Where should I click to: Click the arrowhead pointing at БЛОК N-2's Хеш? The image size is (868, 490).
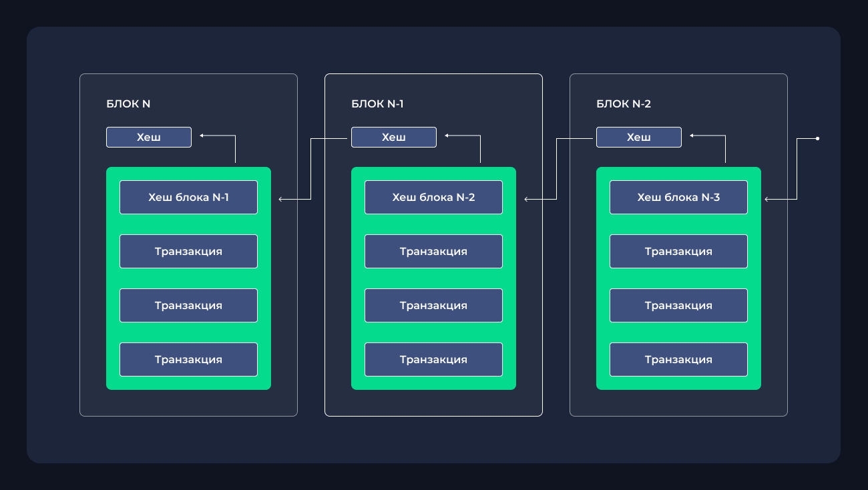click(692, 136)
